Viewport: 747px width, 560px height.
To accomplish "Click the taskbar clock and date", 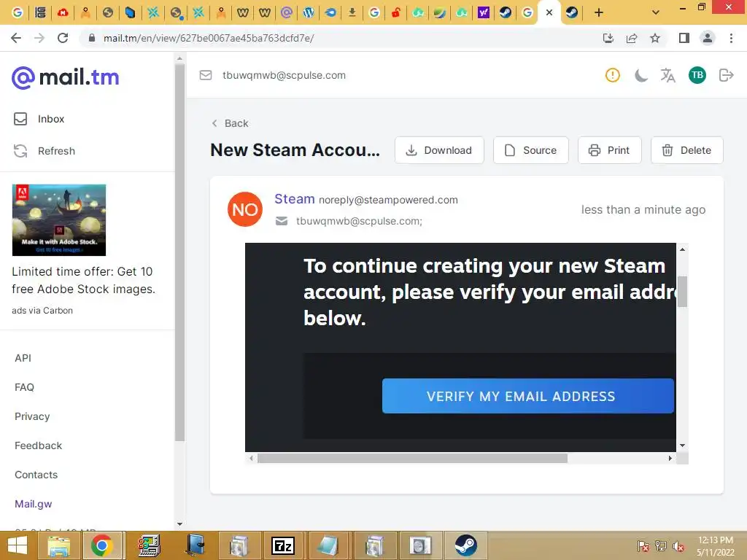I will 716,545.
